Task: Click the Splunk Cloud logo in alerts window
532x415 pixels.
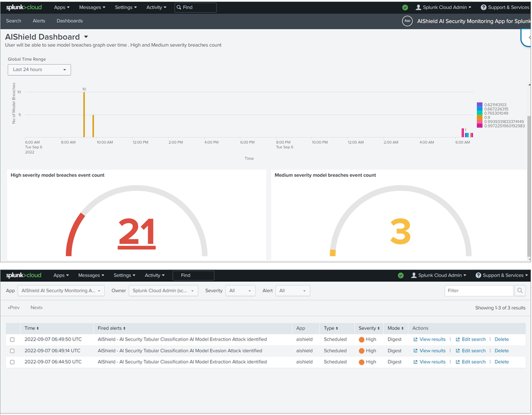Action: point(24,275)
